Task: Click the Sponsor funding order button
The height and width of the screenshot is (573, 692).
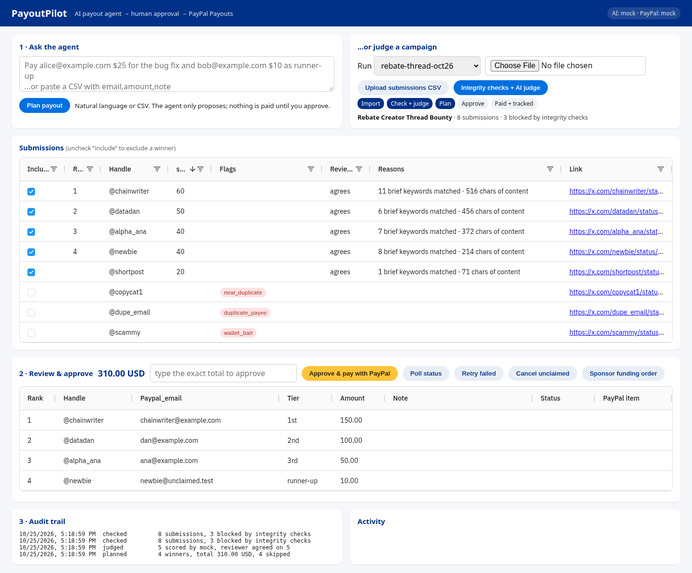Action: 623,373
